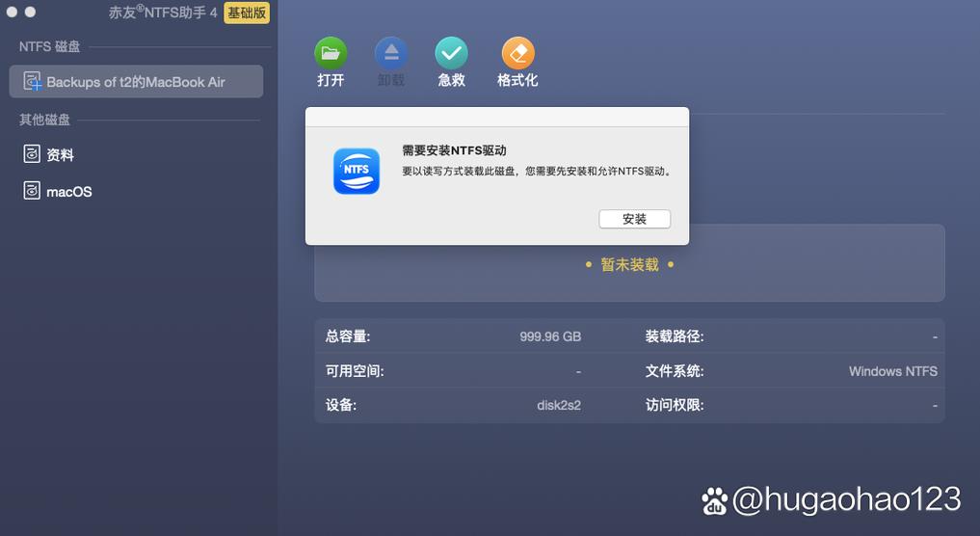Screen dimensions: 980x536
Task: Click the 急救 toolbar label
Action: pos(451,80)
